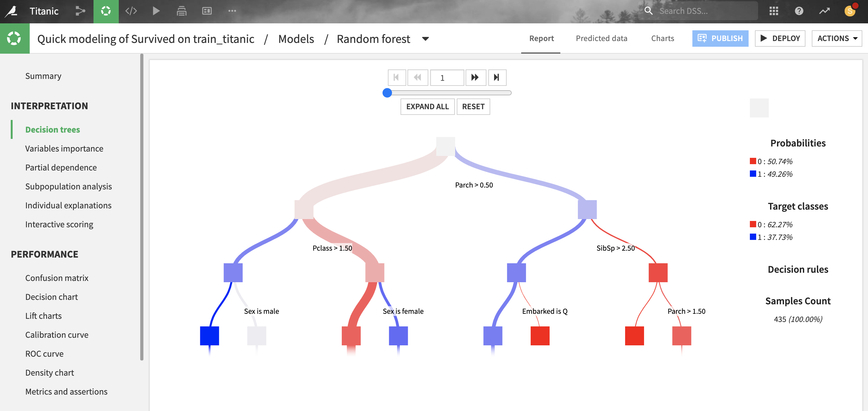
Task: Click the Decision trees interpretation link
Action: click(x=52, y=129)
